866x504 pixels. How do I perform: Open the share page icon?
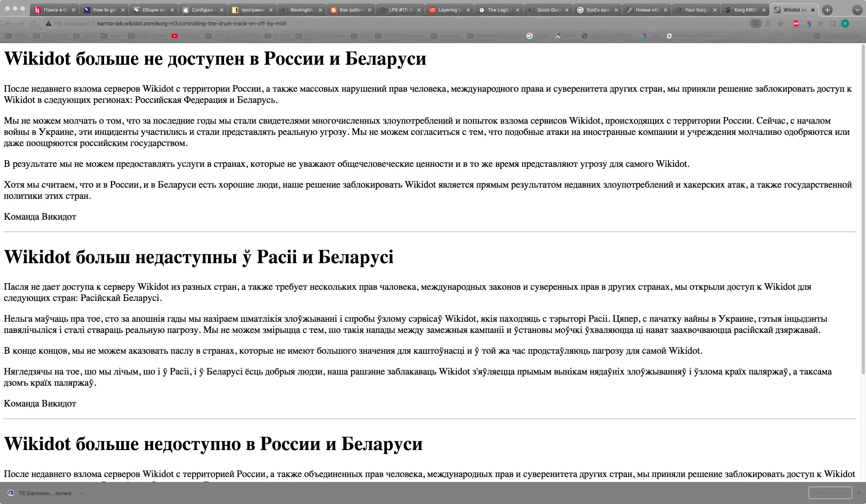768,24
